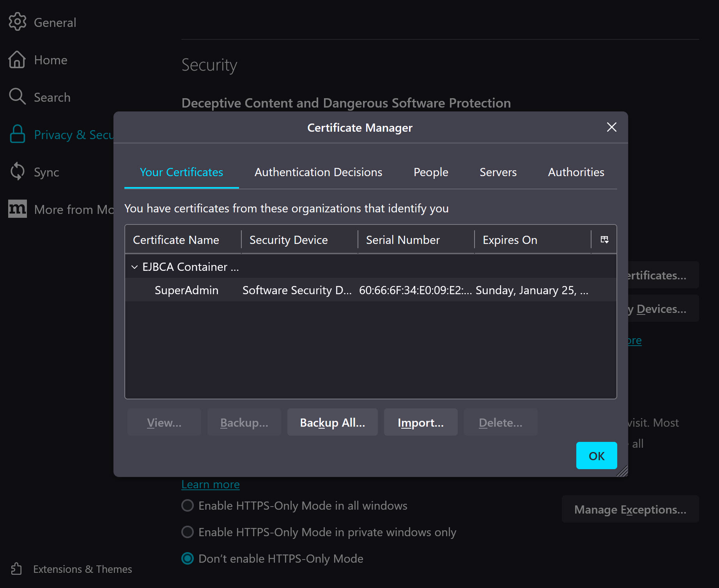Click the Import button
The image size is (719, 588).
(x=420, y=422)
